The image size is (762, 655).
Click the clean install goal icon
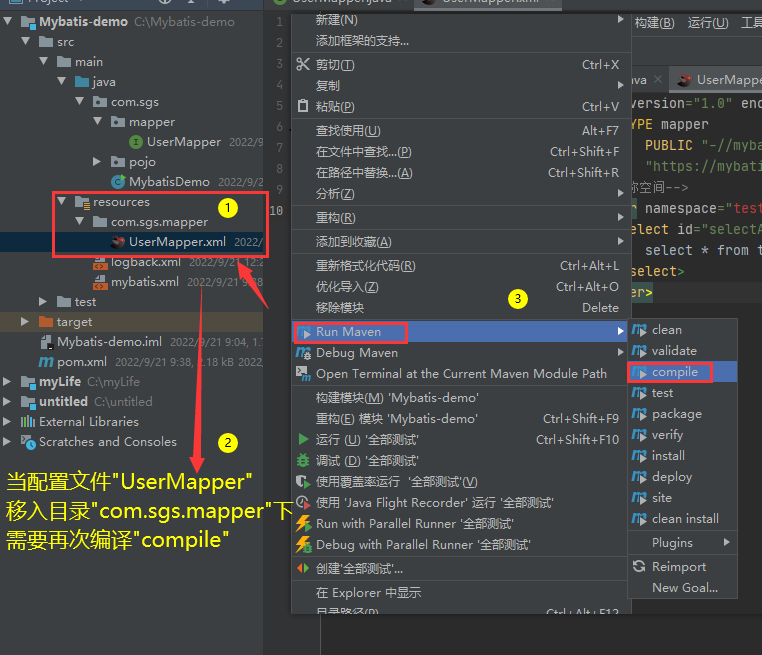(639, 519)
